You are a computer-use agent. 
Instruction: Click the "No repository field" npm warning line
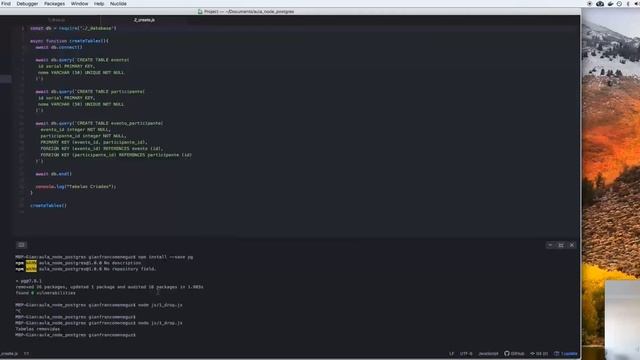coord(86,269)
